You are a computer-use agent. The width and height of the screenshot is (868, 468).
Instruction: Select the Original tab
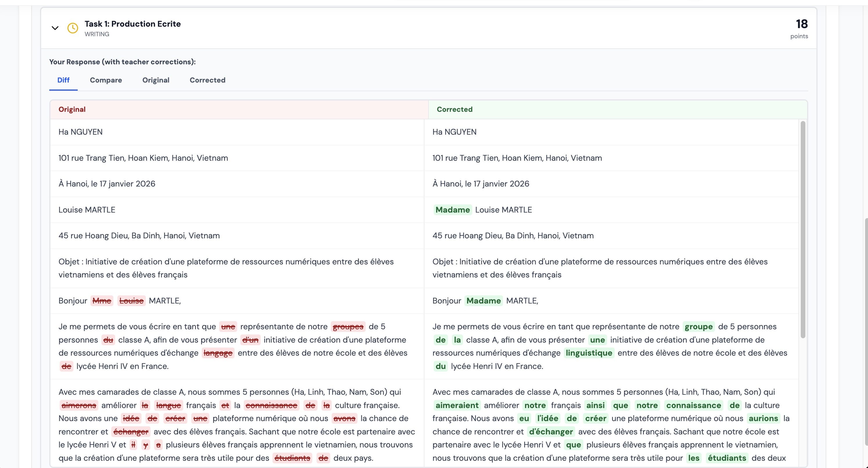click(156, 80)
